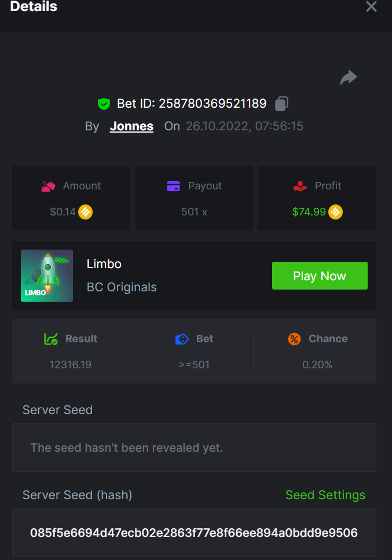This screenshot has width=392, height=560.
Task: Click the Amount pink icon
Action: click(48, 186)
